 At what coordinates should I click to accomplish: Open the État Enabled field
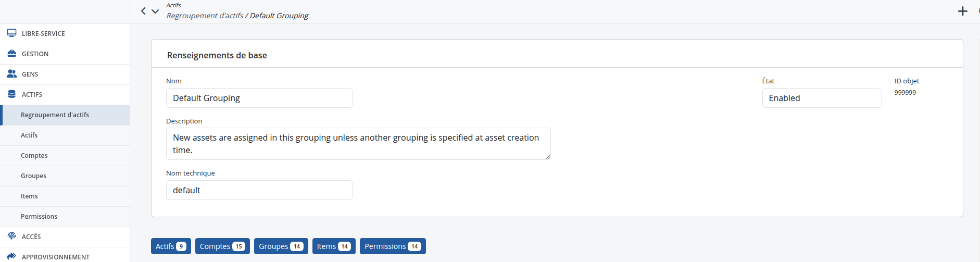tap(822, 98)
